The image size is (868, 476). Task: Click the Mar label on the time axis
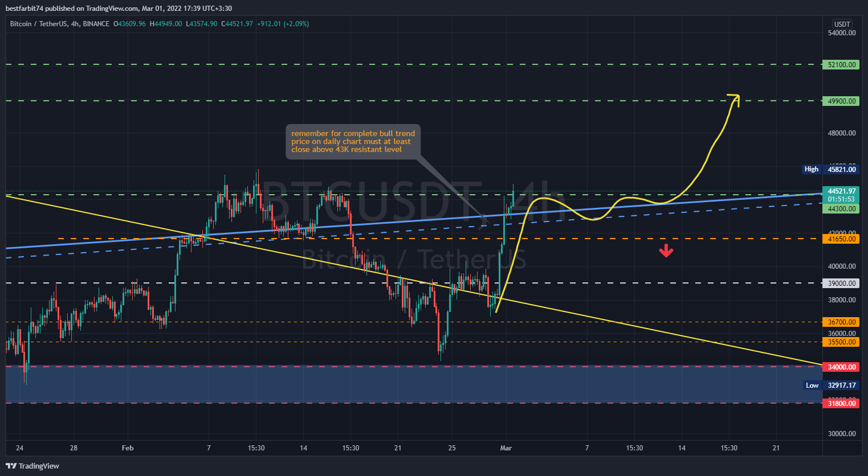[x=506, y=448]
